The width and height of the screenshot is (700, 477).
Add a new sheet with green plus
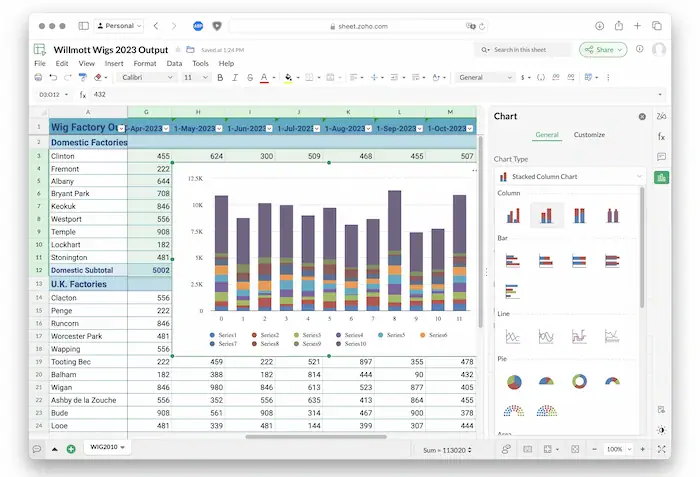71,449
